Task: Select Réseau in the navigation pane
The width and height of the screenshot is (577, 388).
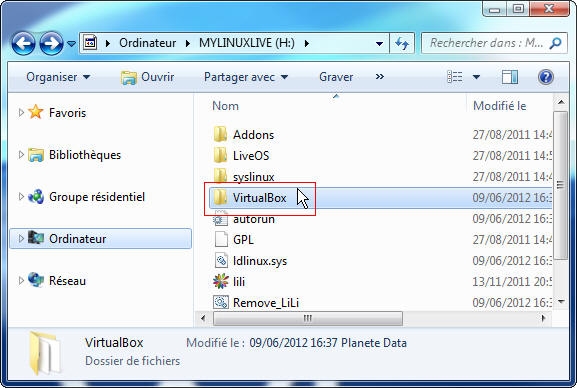Action: pos(67,281)
